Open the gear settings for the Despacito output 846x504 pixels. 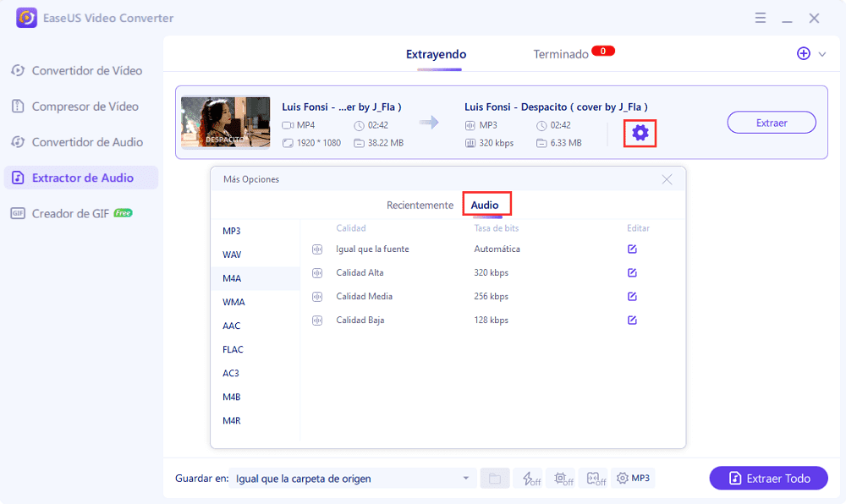(x=640, y=133)
